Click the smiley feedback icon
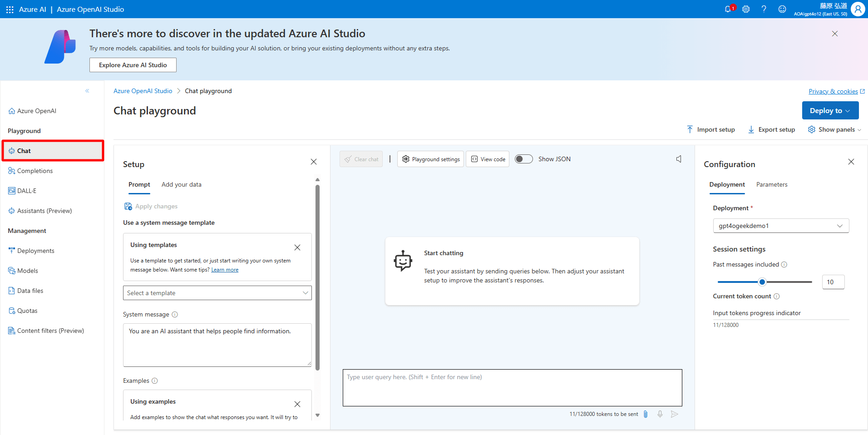868x435 pixels. [782, 9]
